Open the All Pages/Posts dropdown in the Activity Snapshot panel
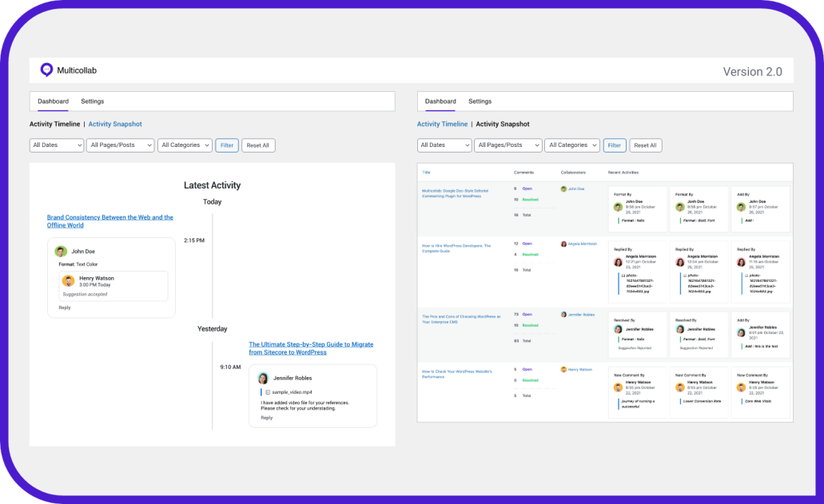Viewport: 824px width, 504px height. tap(508, 145)
